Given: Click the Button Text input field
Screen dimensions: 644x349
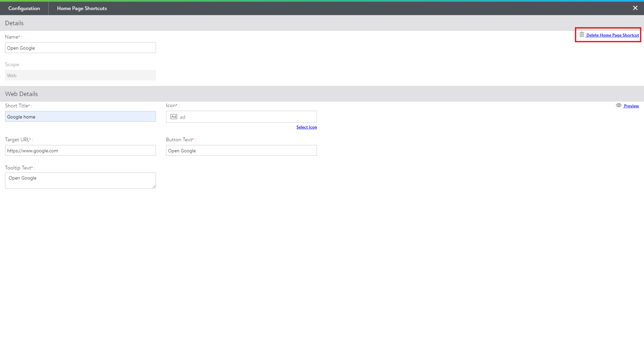Looking at the screenshot, I should [241, 151].
